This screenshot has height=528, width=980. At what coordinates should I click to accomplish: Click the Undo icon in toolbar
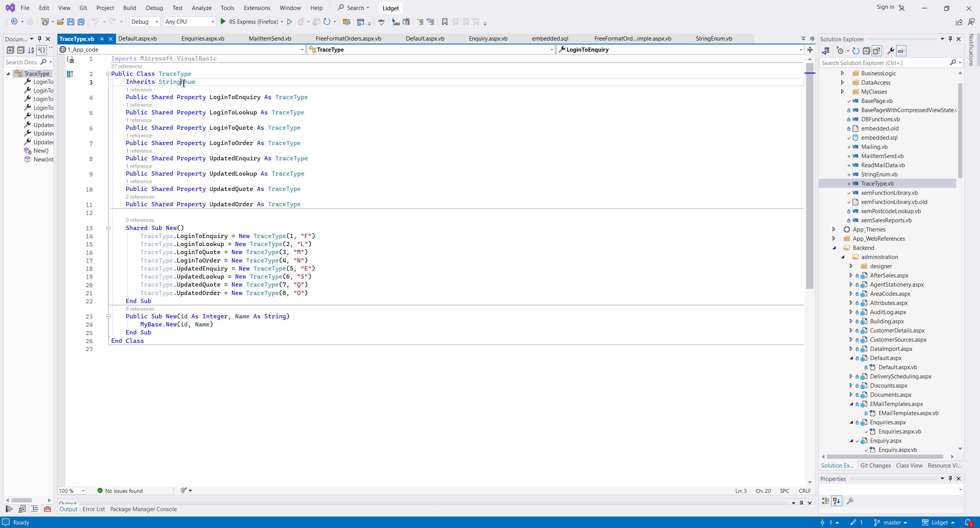click(95, 22)
